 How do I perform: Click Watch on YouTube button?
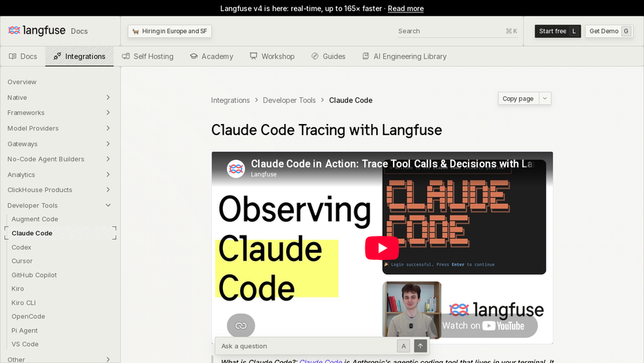pos(484,326)
